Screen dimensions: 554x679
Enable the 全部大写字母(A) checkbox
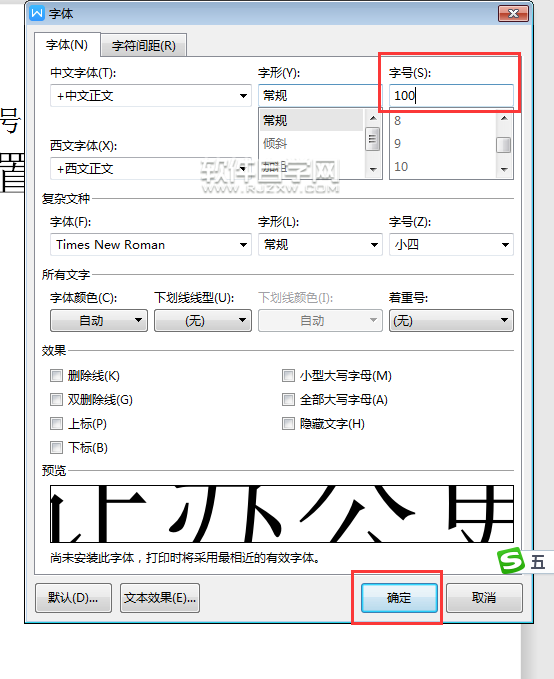point(288,399)
